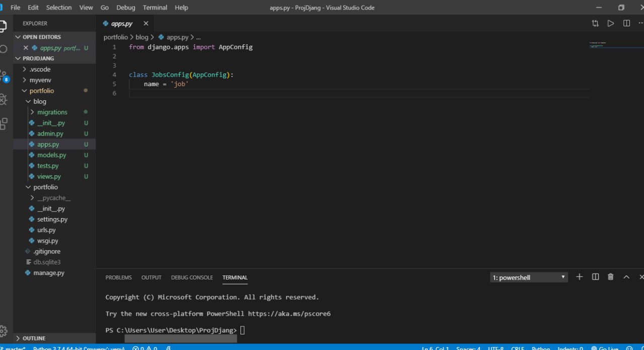The width and height of the screenshot is (644, 350).
Task: Open the Go menu
Action: click(105, 8)
